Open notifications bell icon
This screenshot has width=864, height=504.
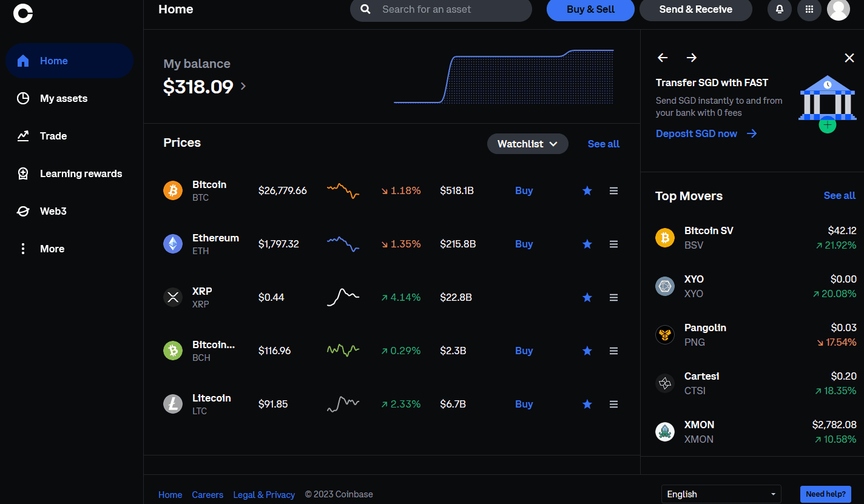click(x=780, y=10)
